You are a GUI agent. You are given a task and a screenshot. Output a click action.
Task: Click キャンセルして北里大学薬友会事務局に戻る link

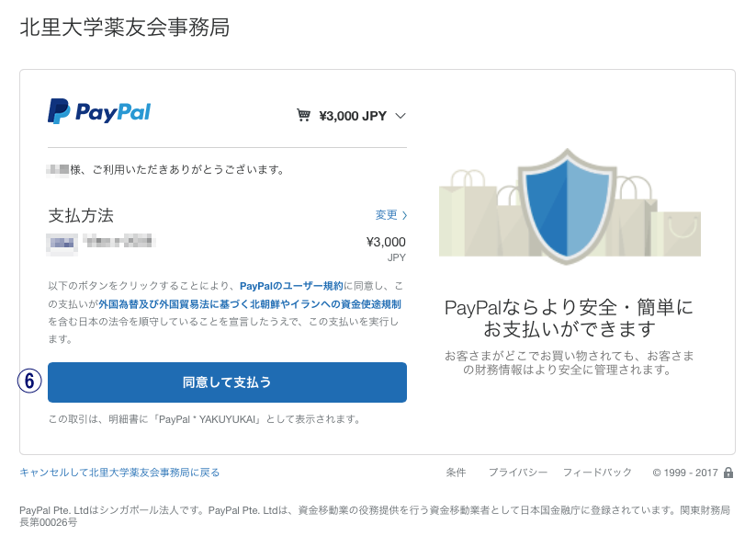[119, 473]
